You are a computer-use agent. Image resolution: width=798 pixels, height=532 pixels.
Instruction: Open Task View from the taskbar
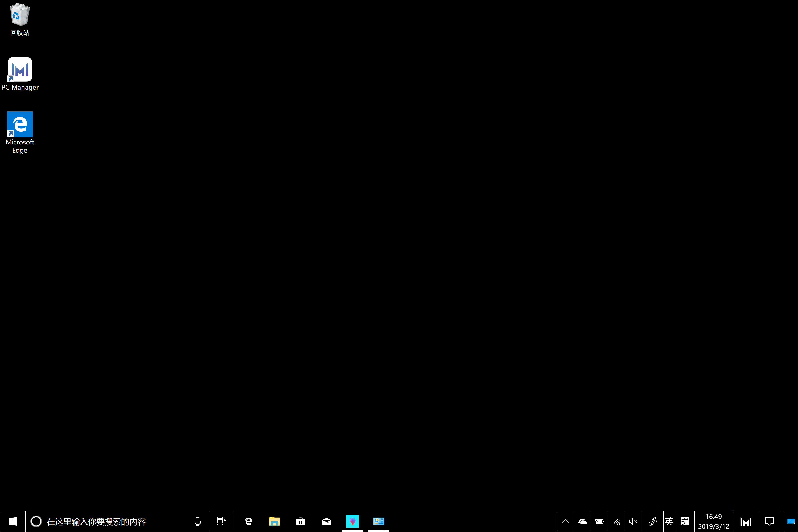221,521
